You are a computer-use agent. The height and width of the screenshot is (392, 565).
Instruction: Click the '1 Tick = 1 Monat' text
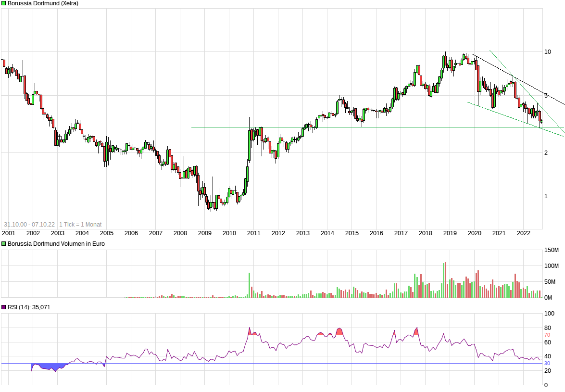click(80, 225)
